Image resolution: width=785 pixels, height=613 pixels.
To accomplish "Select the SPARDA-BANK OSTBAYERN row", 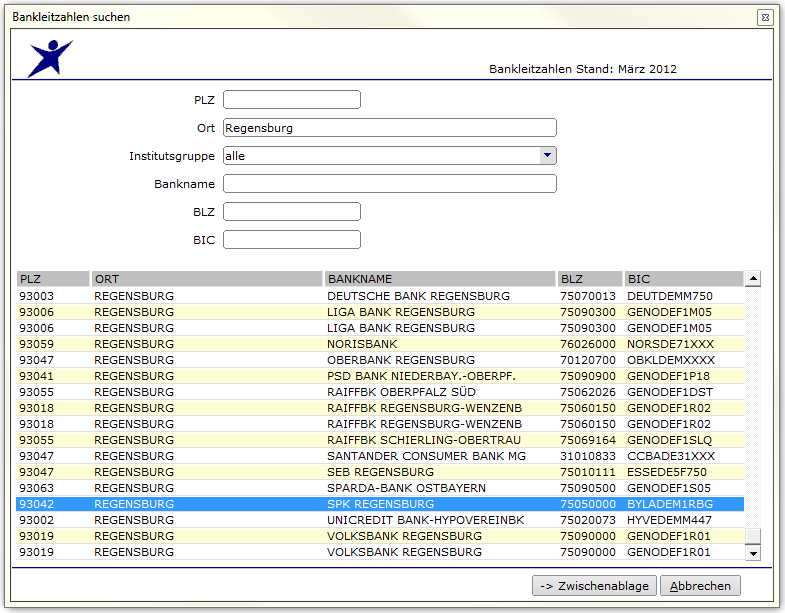I will pyautogui.click(x=380, y=488).
